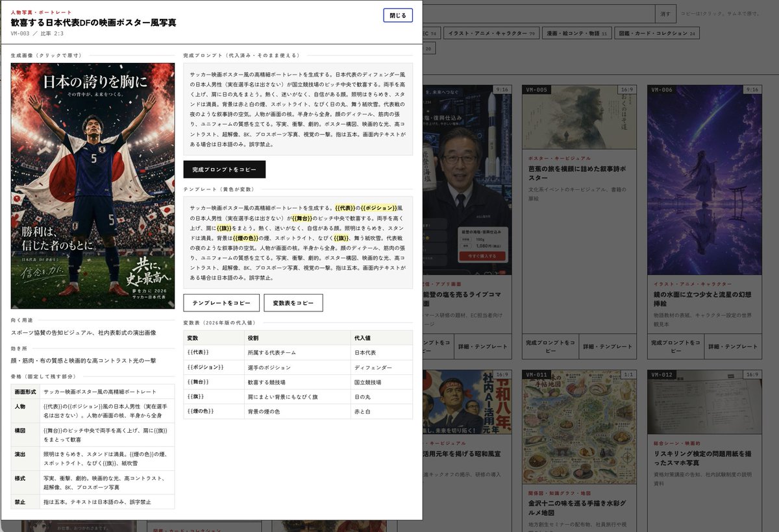Click the dialog's 完成プロンプトをコピー button

225,169
